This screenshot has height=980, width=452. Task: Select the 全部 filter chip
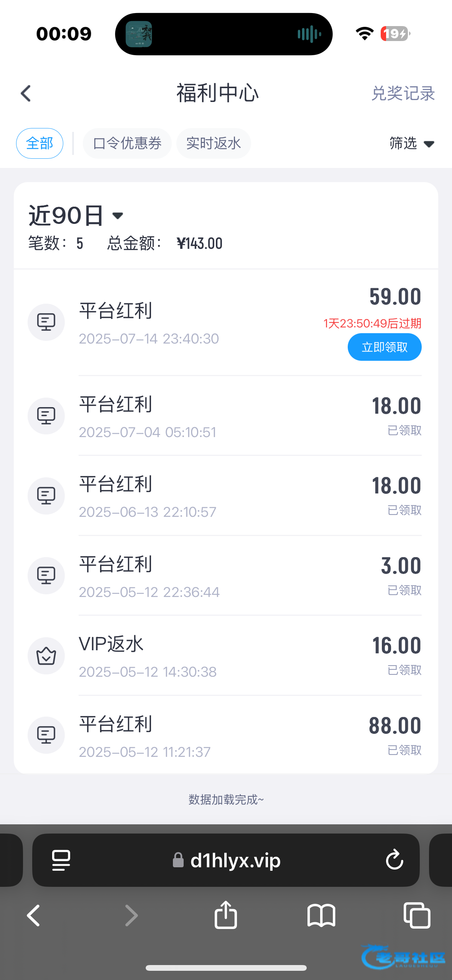click(x=39, y=143)
